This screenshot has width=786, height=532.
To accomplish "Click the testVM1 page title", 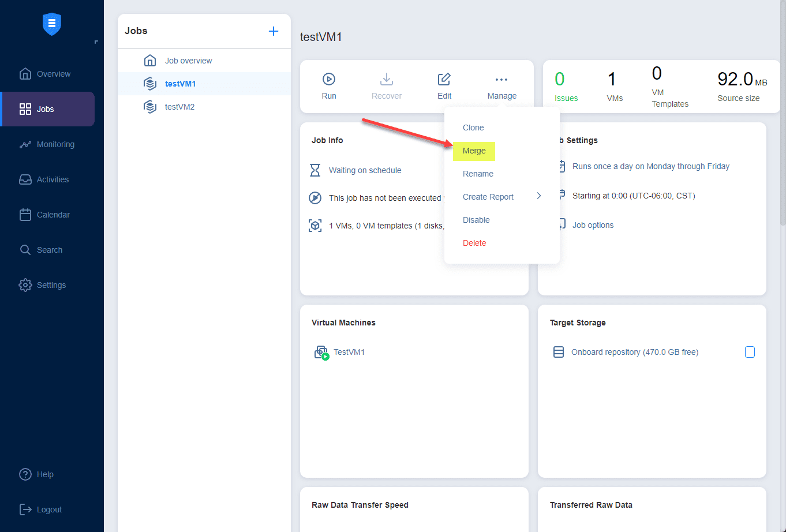I will 321,37.
